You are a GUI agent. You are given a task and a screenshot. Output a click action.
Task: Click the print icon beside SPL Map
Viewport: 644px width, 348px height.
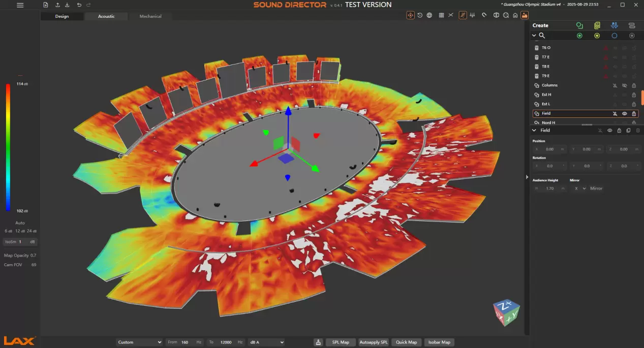tap(318, 342)
